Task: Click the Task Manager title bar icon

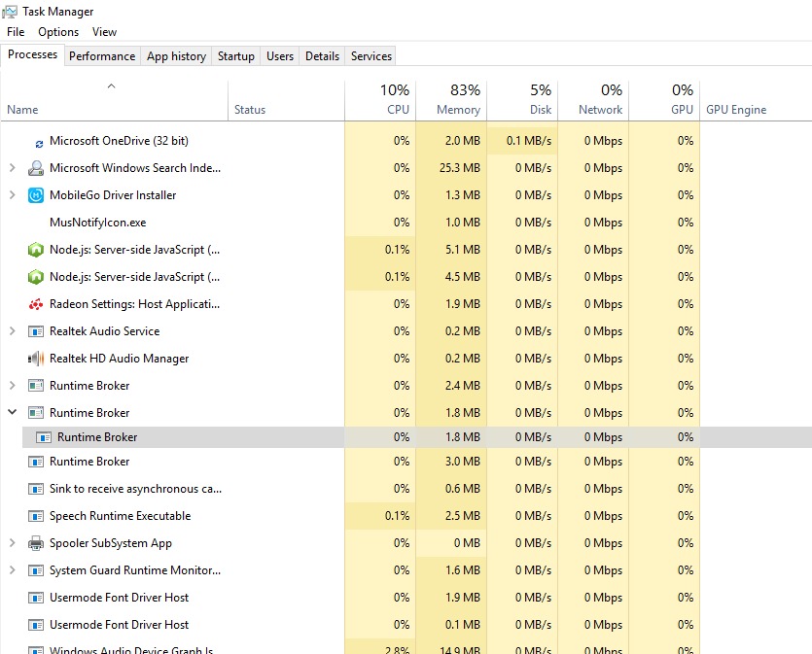Action: 10,12
